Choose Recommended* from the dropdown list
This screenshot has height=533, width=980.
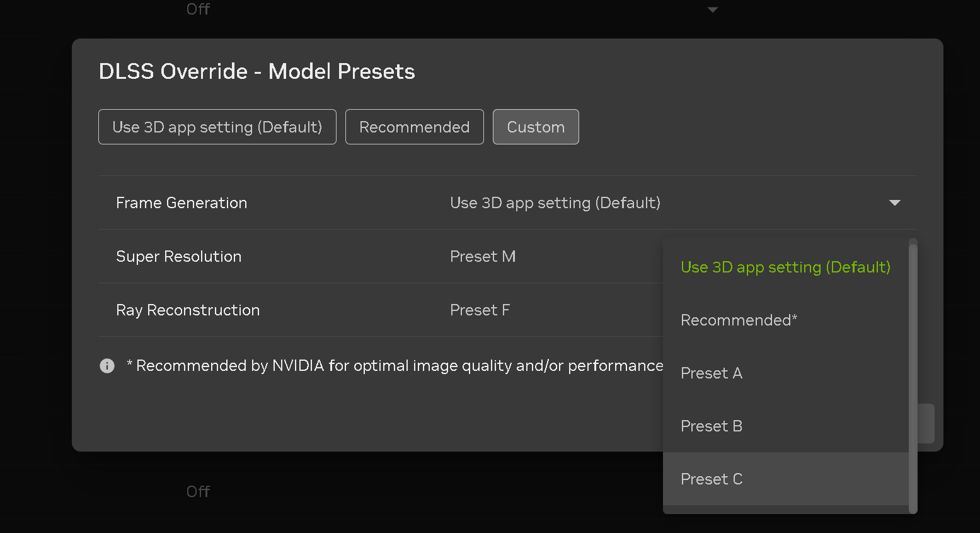785,320
